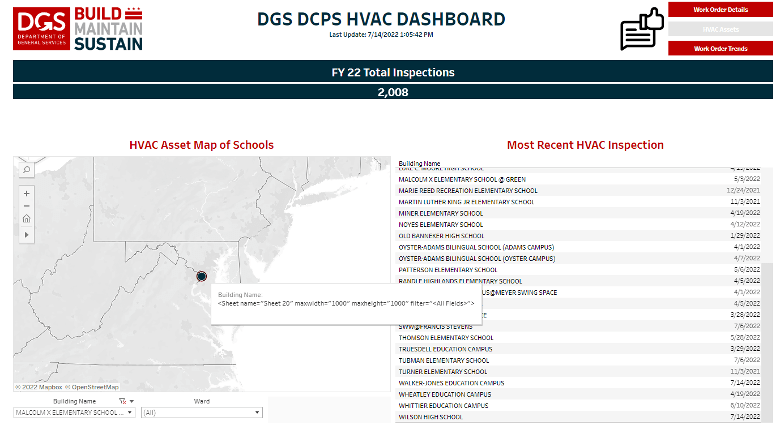Viewport: 780px width, 435px height.
Task: Click the OpenStreetMap attribution link
Action: [93, 387]
